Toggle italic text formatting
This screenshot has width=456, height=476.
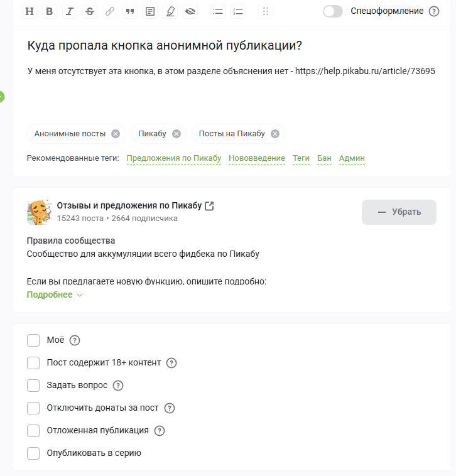(x=70, y=11)
